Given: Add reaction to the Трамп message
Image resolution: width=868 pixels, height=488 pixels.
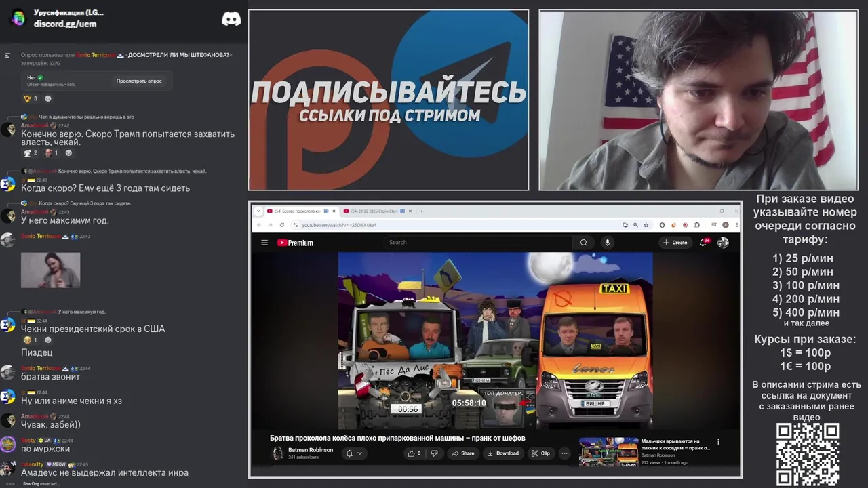Looking at the screenshot, I should 68,153.
